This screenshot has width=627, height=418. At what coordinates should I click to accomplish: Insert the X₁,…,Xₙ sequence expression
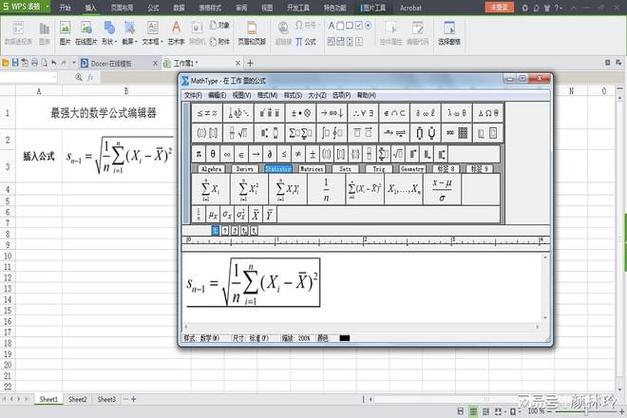click(403, 189)
